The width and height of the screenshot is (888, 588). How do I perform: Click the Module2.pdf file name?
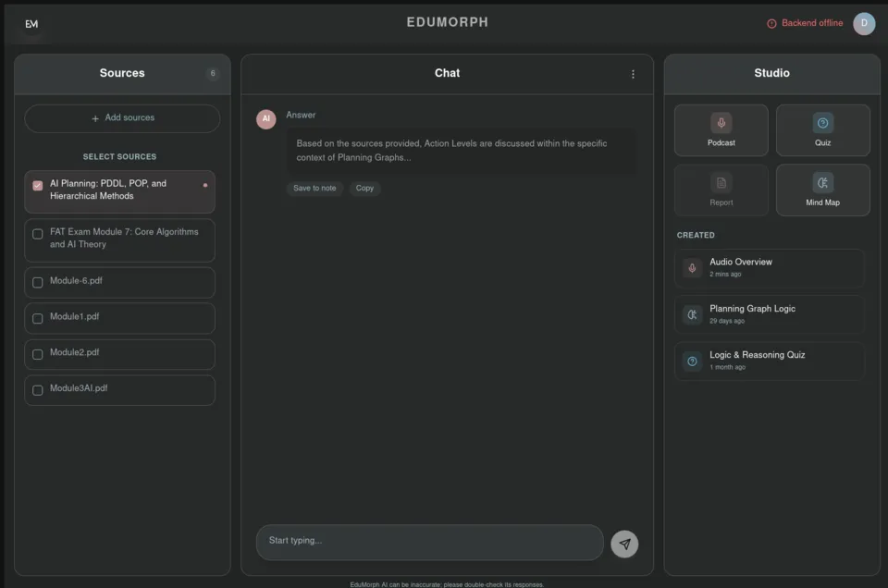[x=74, y=352]
